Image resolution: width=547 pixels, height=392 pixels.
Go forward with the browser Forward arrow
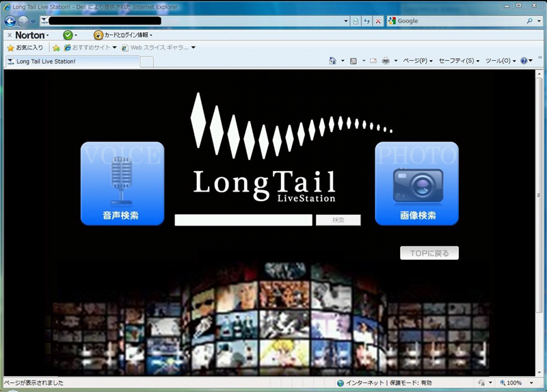(x=23, y=21)
